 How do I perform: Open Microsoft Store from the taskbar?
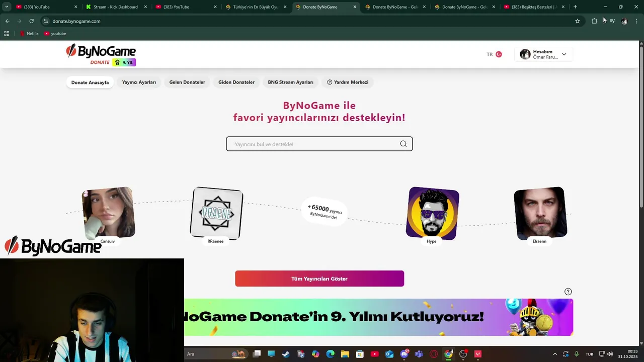360,354
